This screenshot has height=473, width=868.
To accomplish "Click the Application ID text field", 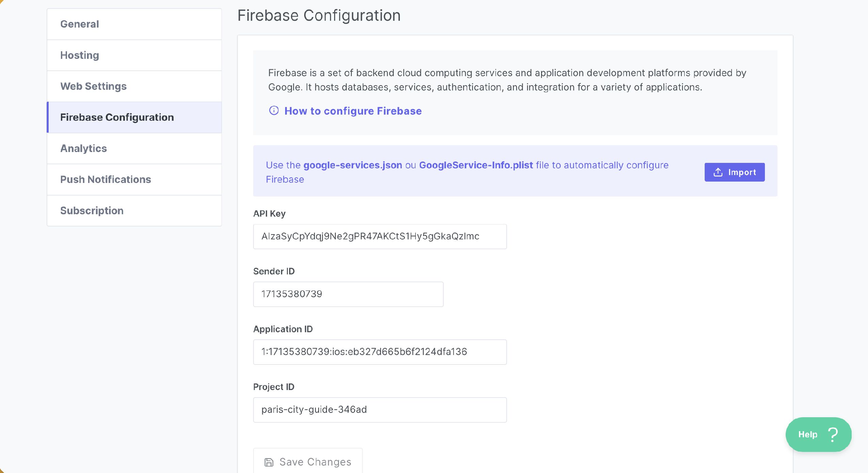I will (380, 352).
